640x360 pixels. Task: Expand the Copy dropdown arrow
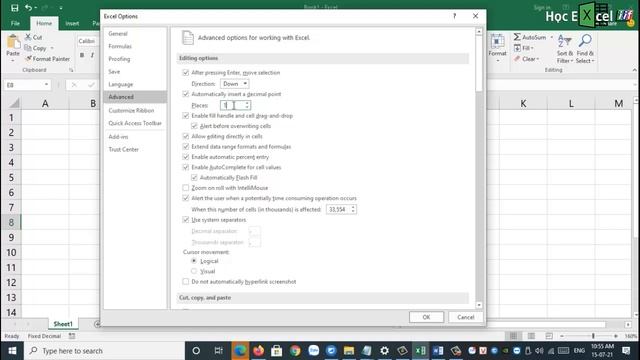(52, 48)
